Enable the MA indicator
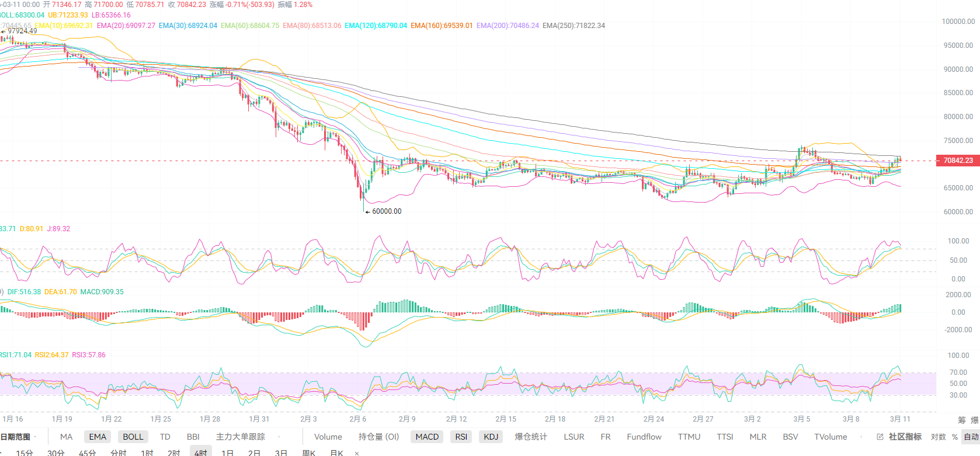The width and height of the screenshot is (980, 456). click(x=67, y=437)
